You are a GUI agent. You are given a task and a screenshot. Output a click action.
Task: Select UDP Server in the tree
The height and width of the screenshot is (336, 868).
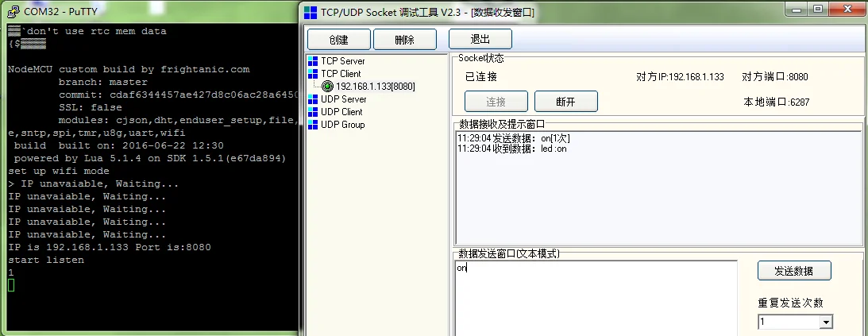click(x=343, y=99)
